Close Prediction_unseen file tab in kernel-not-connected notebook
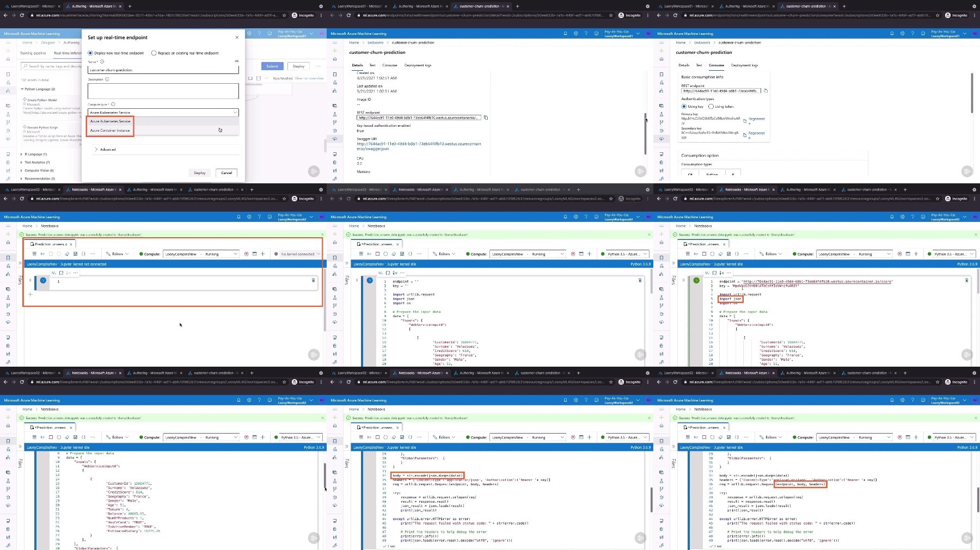 (71, 244)
